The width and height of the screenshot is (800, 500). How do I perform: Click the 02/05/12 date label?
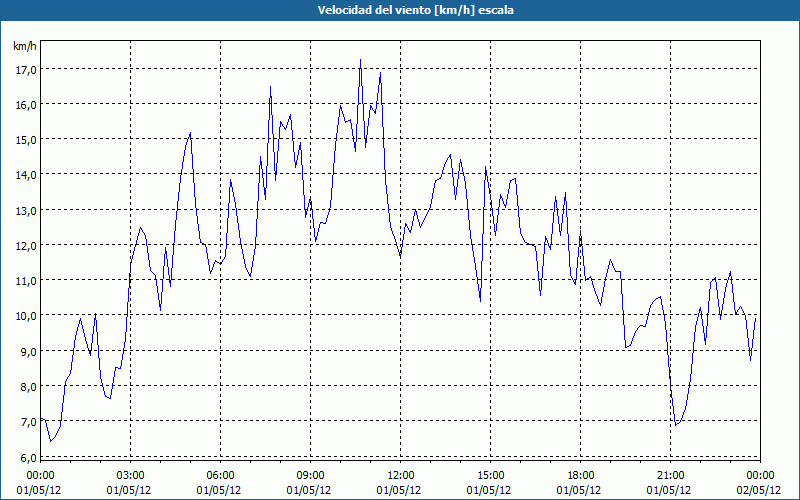[759, 490]
